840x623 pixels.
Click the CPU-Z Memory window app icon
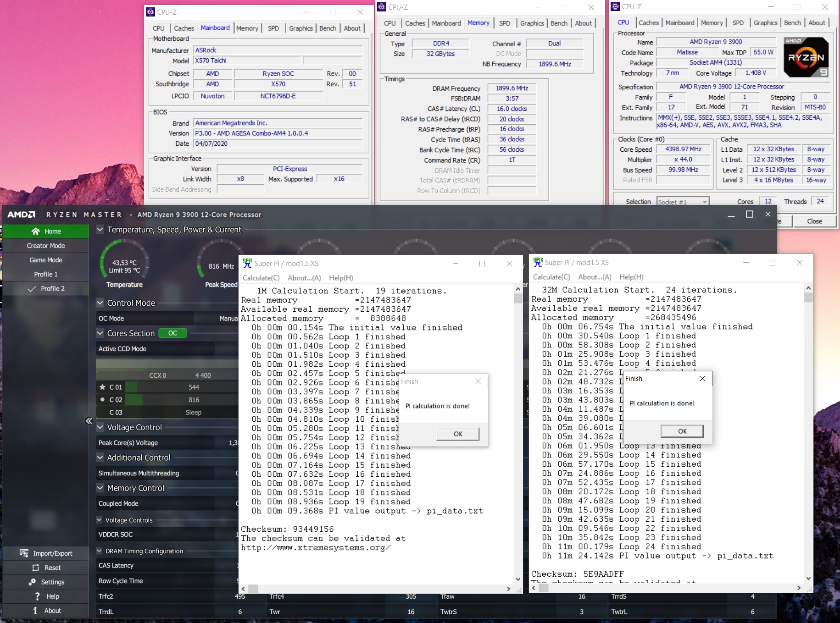tap(382, 7)
